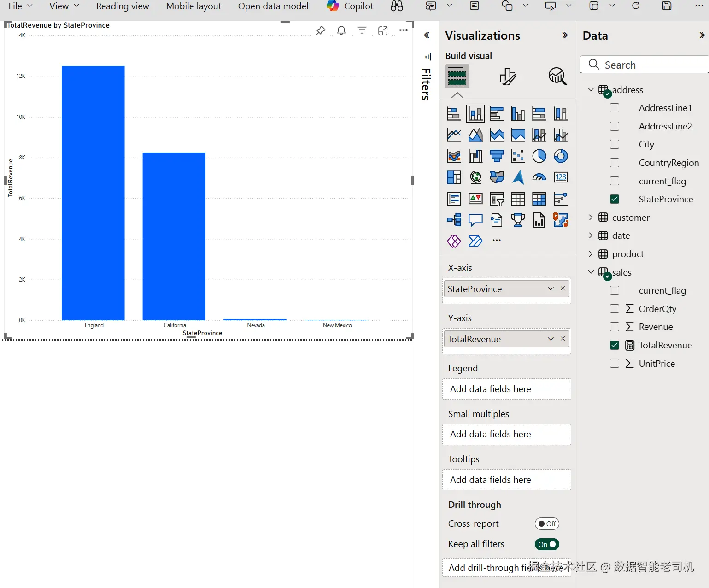Select the waterfall chart visual
The height and width of the screenshot is (588, 709).
475,156
